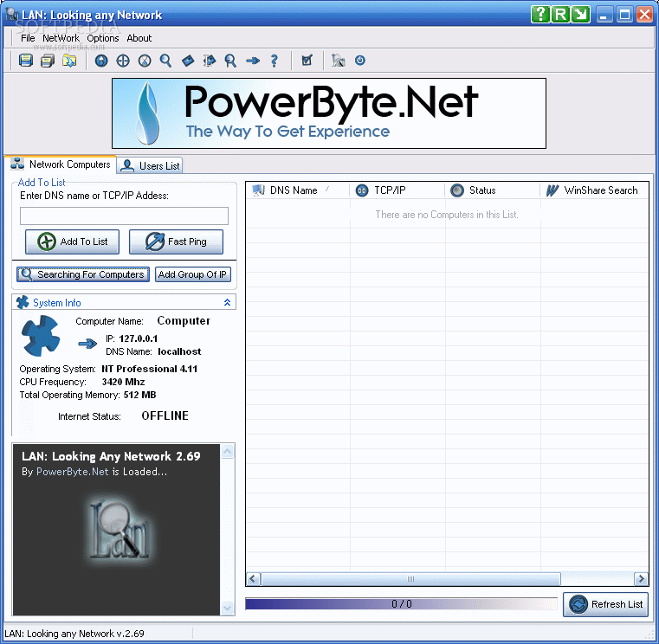
Task: Switch to the Users List tab
Action: click(x=150, y=165)
